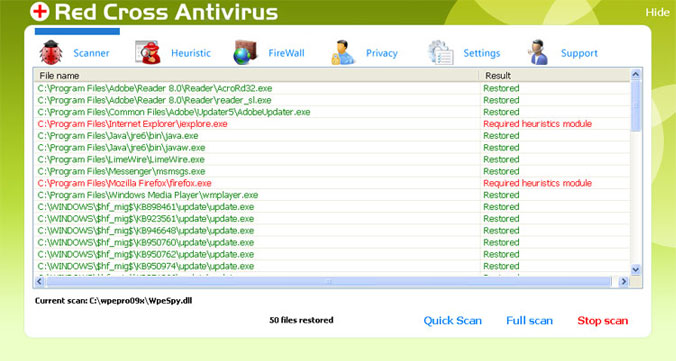676x361 pixels.
Task: Click the gear checklist Settings icon
Action: click(x=441, y=53)
